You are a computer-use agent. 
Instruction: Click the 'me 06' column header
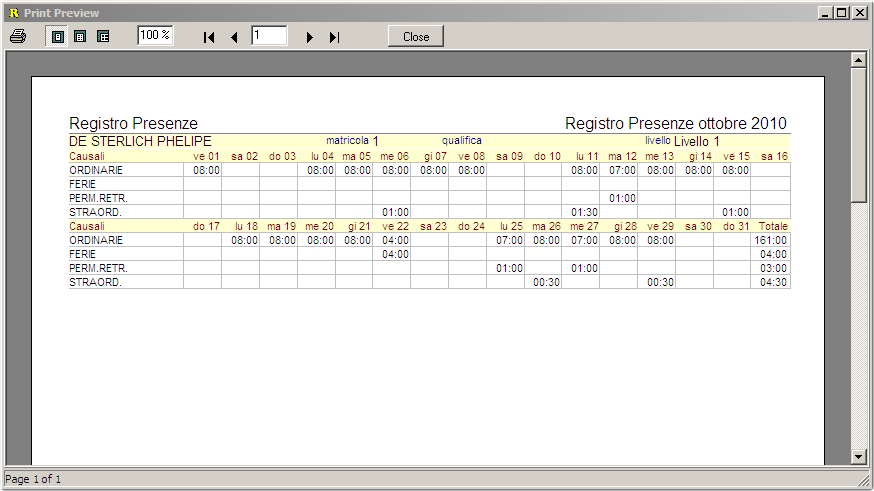(395, 157)
